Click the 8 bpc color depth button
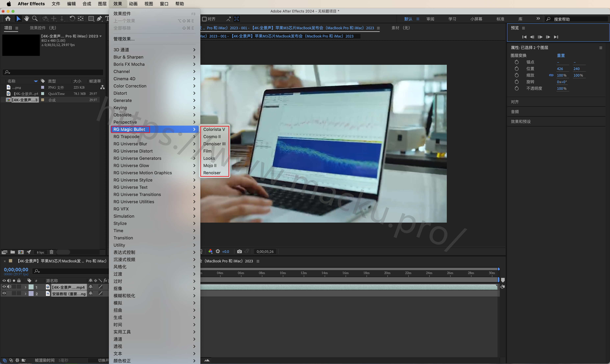The height and width of the screenshot is (364, 610). point(40,252)
